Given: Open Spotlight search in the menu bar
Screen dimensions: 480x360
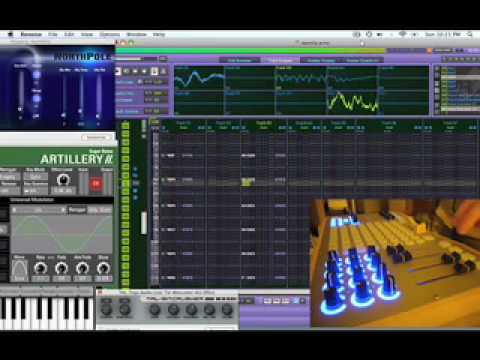Looking at the screenshot, I should (x=470, y=34).
